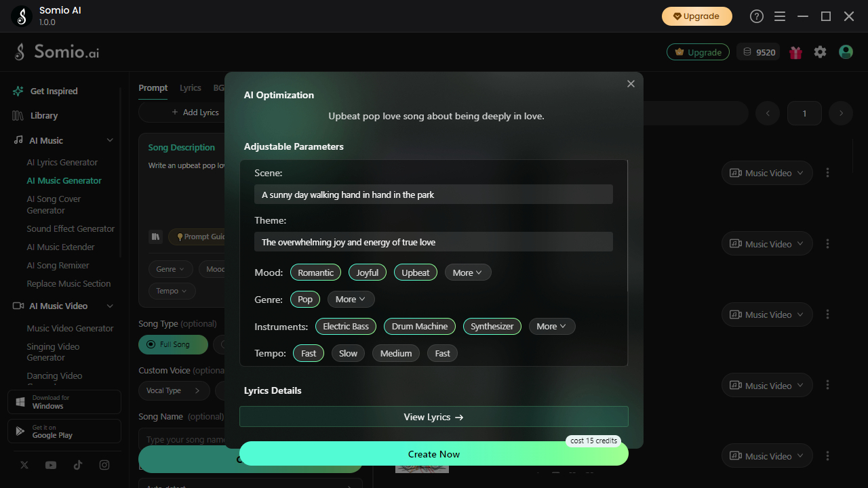The height and width of the screenshot is (488, 868).
Task: Open the hamburger menu in title bar
Action: click(x=780, y=16)
